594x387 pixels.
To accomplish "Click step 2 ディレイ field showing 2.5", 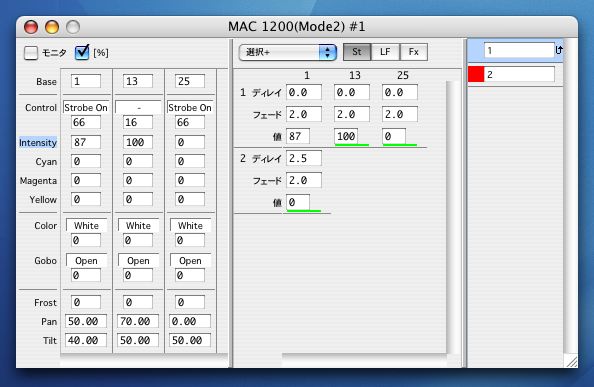I will (304, 158).
